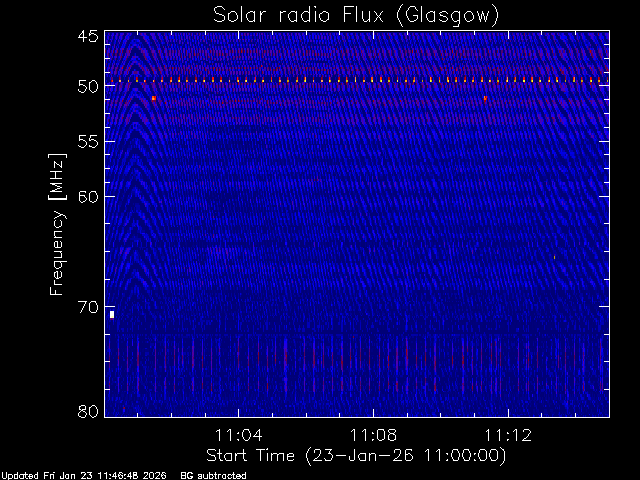Click the 'Start Time (23-Jan-26 11:00:00)' label

coord(356,456)
